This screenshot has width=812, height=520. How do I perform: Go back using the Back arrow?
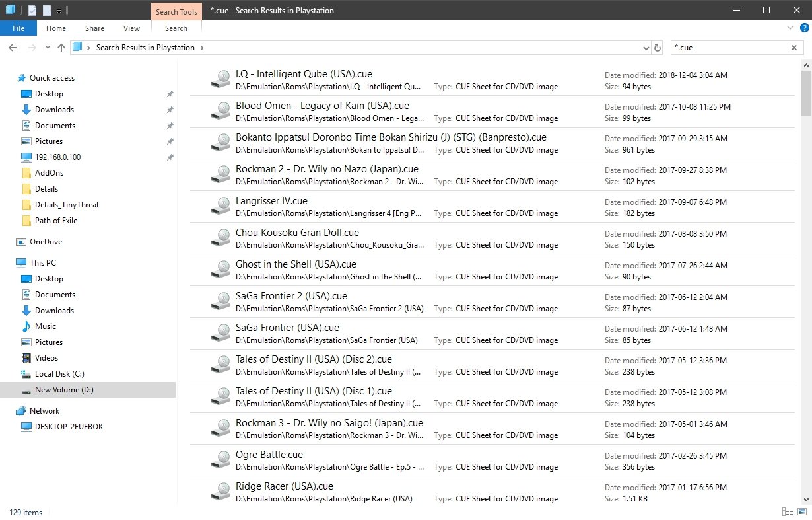tap(13, 48)
